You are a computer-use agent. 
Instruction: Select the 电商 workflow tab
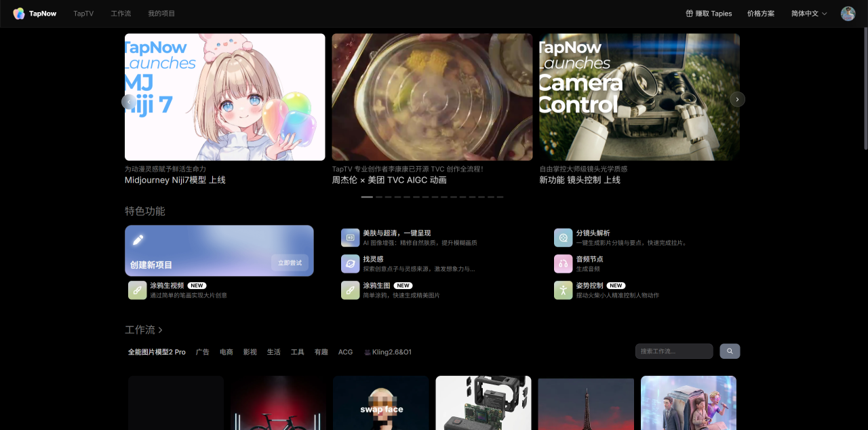tap(226, 352)
